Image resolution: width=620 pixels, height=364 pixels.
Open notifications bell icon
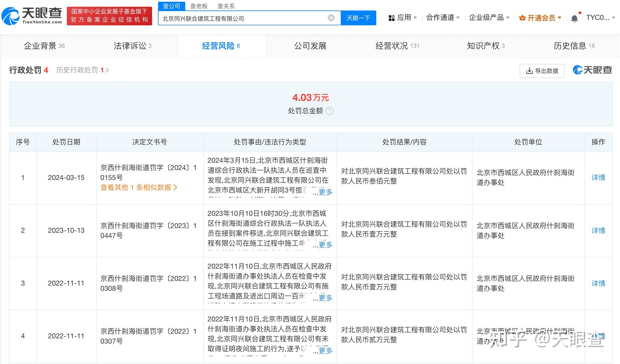tap(574, 18)
